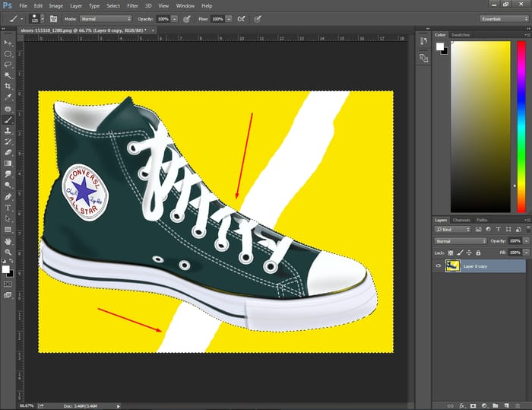
Task: Select the Spot Healing Brush tool
Action: 8,109
